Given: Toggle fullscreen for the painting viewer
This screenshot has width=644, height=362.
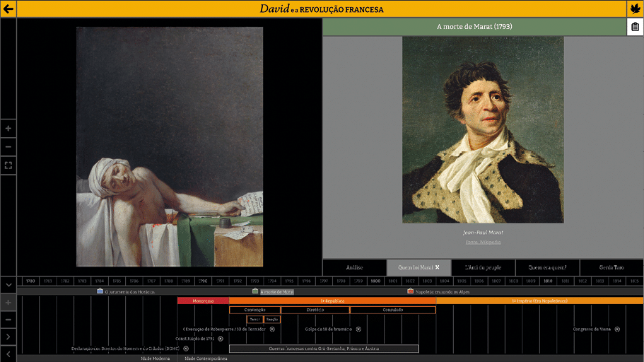Looking at the screenshot, I should [8, 165].
